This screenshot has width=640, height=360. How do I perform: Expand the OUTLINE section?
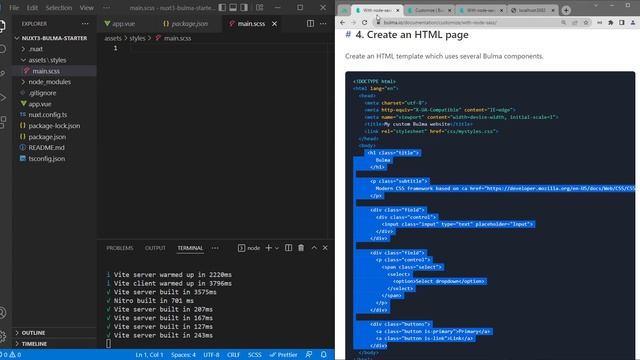point(54,333)
